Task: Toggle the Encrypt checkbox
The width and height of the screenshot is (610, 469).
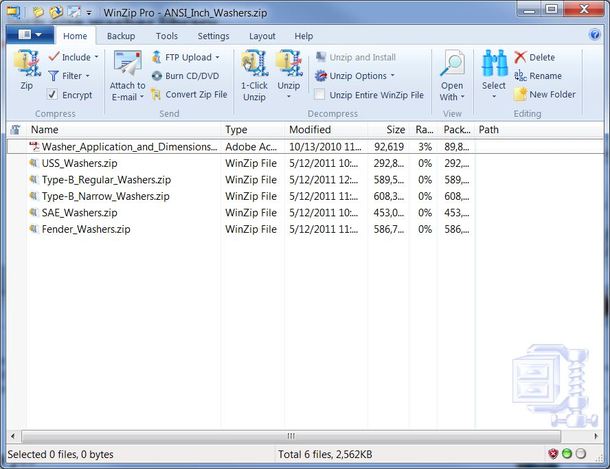Action: [x=52, y=94]
